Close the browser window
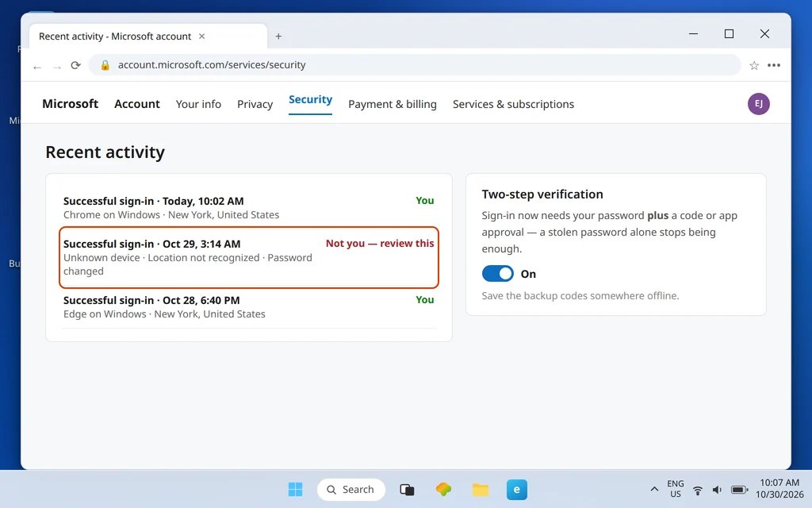Image resolution: width=812 pixels, height=508 pixels. point(764,33)
